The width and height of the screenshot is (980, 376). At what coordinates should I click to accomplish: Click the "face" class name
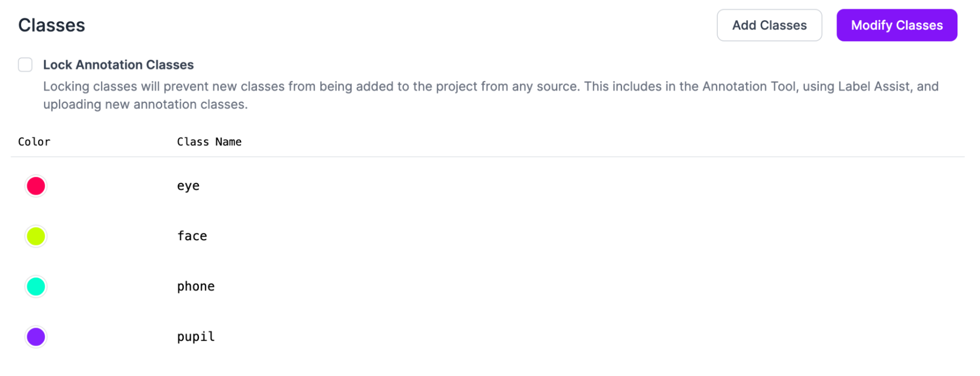192,236
